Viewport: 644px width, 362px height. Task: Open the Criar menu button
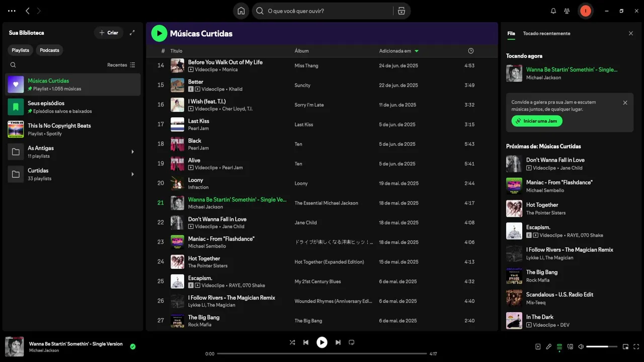[x=109, y=33]
